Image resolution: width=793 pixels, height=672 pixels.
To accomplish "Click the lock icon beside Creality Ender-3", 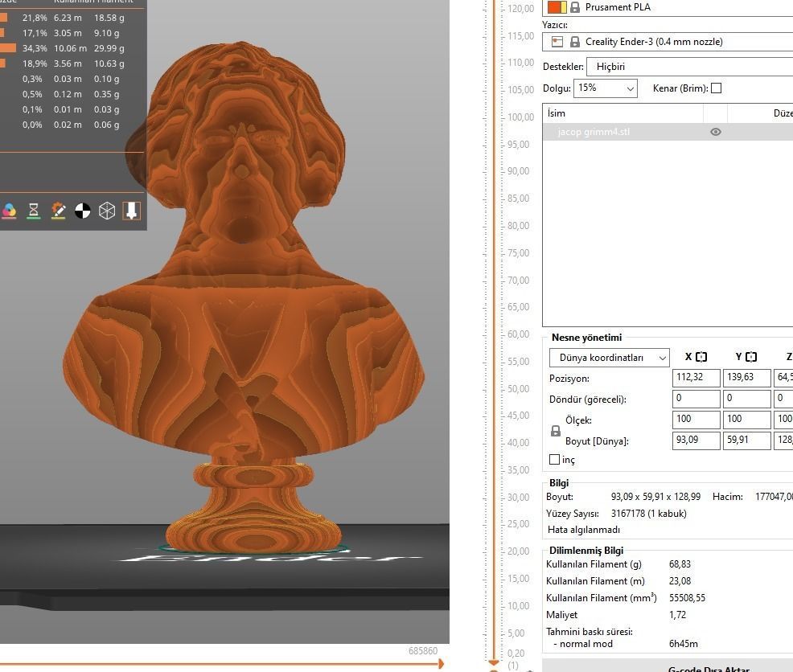I will click(575, 42).
